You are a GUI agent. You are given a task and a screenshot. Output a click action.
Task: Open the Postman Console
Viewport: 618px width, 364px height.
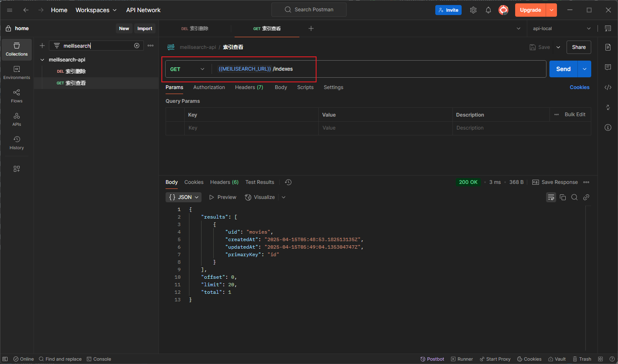tap(99, 359)
